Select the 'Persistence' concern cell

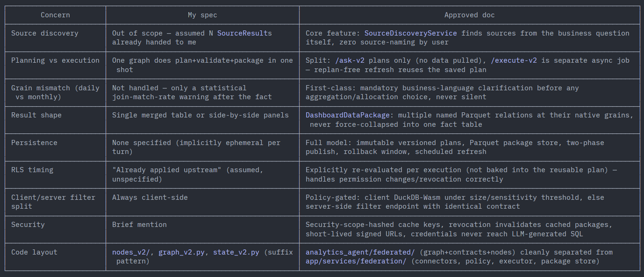pos(55,147)
